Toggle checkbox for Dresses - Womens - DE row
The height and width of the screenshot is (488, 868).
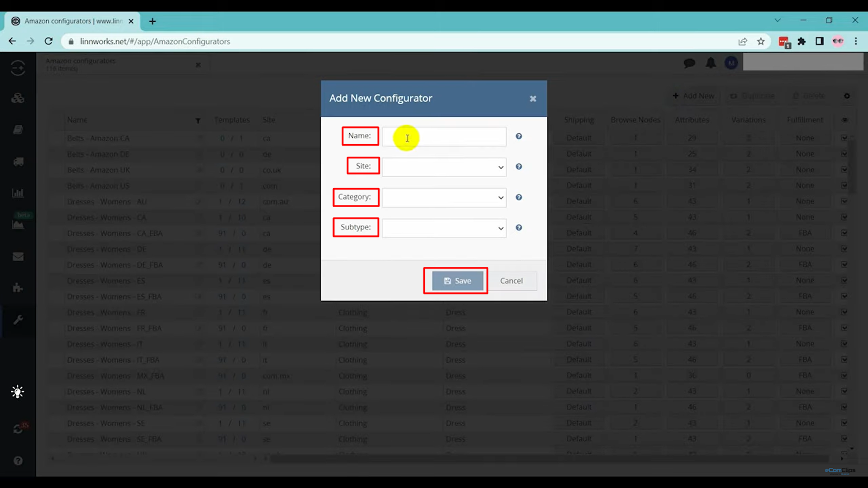(x=844, y=249)
